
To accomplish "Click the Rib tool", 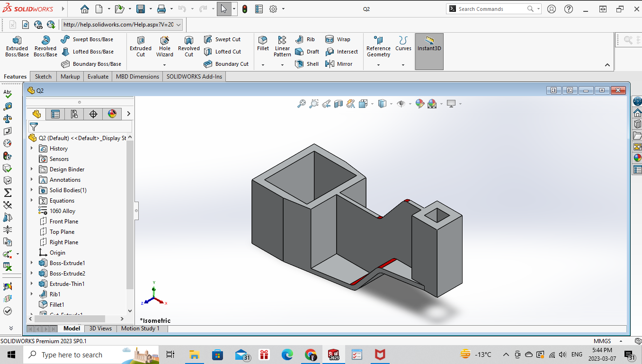I will pos(305,39).
